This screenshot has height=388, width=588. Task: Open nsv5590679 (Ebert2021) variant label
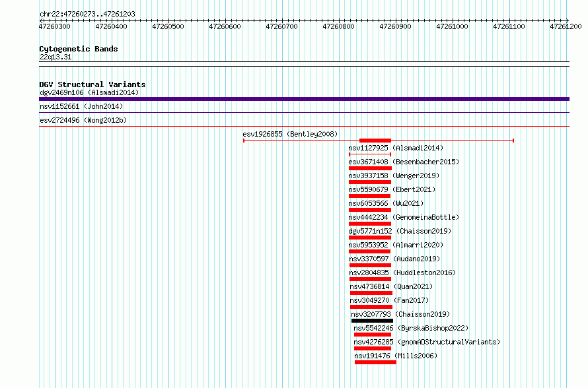coord(392,189)
